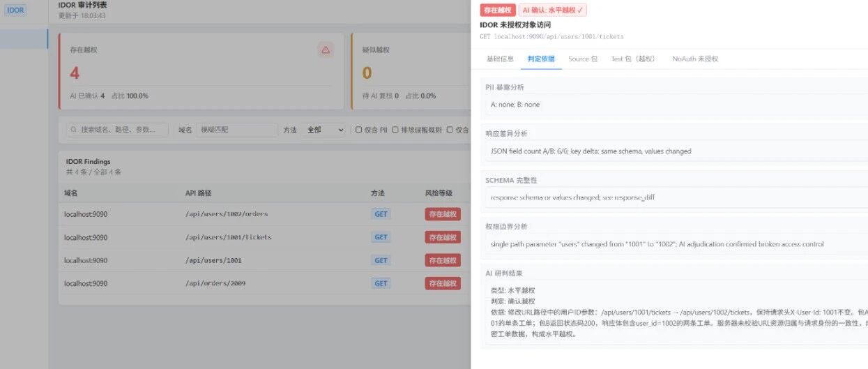Click the orange count 0 on 疑似越权 card
This screenshot has height=369, width=868.
[367, 73]
